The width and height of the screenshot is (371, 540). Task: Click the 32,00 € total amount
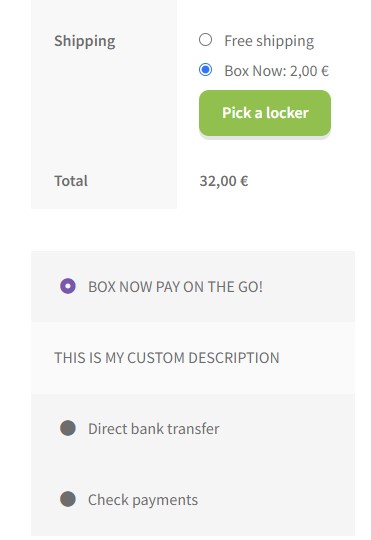[224, 181]
